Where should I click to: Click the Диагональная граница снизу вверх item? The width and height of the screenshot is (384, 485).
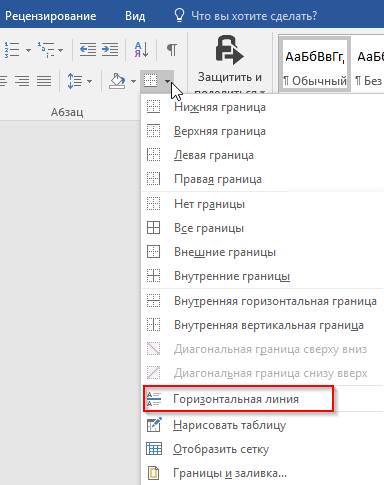(263, 373)
